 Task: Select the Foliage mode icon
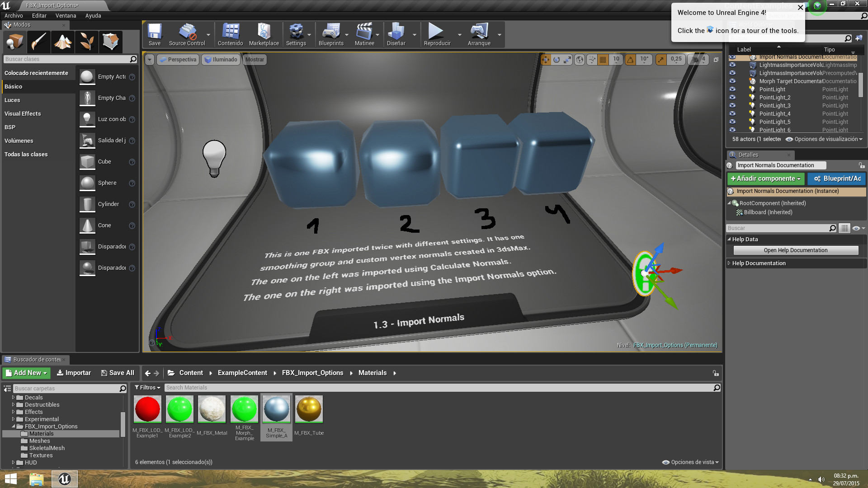[87, 42]
